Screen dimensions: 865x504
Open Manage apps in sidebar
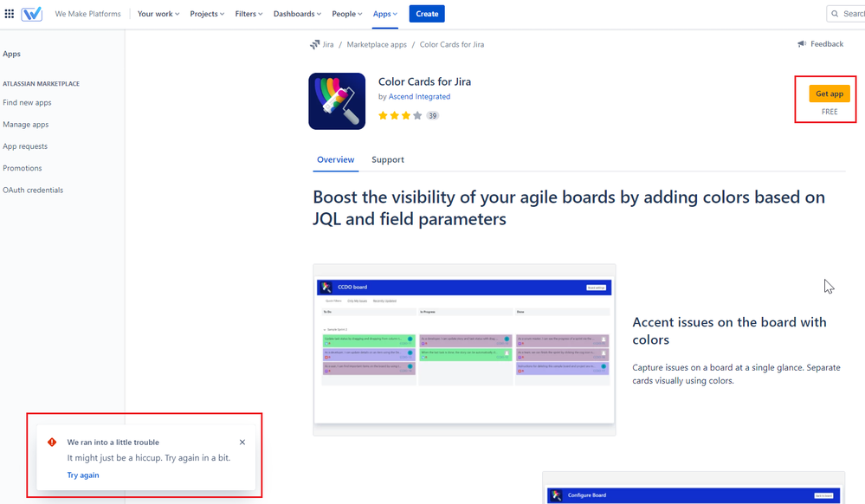26,125
